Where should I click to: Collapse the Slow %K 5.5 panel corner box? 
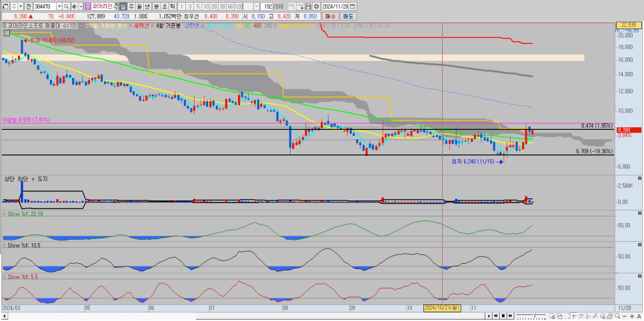tap(639, 276)
